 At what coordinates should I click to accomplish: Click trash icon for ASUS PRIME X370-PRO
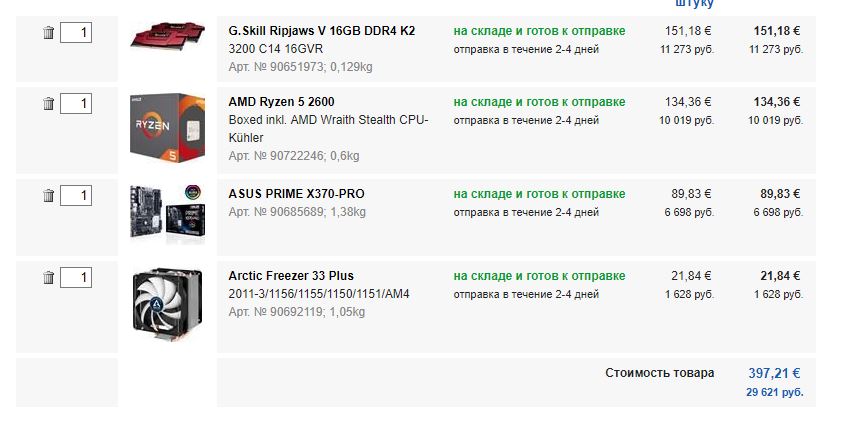(48, 195)
